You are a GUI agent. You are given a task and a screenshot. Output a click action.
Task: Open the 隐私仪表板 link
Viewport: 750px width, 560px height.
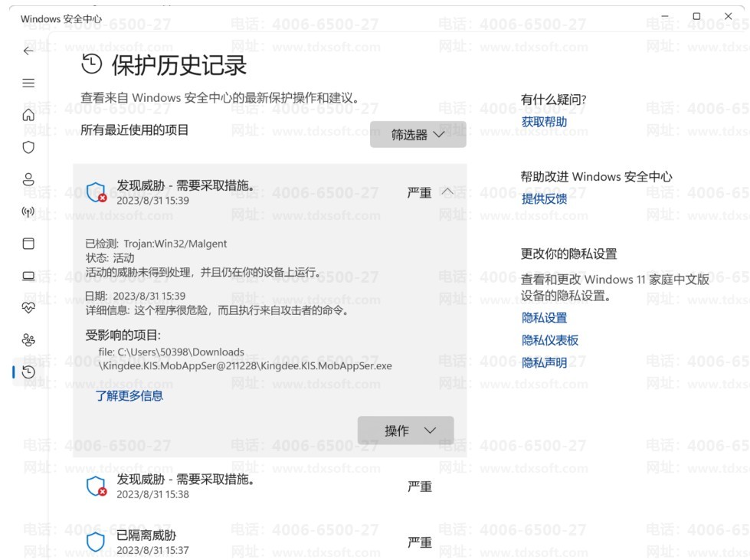point(550,340)
